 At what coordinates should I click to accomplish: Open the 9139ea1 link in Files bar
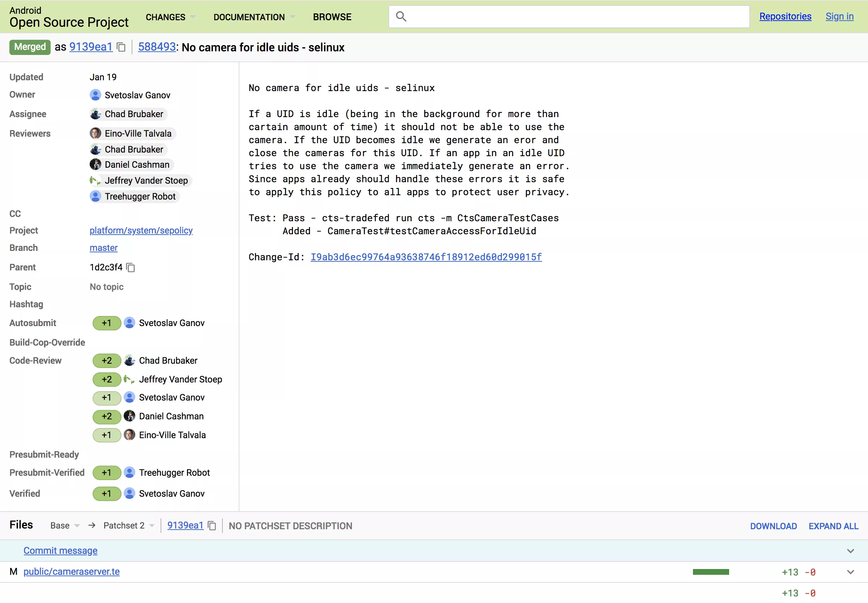(x=186, y=526)
